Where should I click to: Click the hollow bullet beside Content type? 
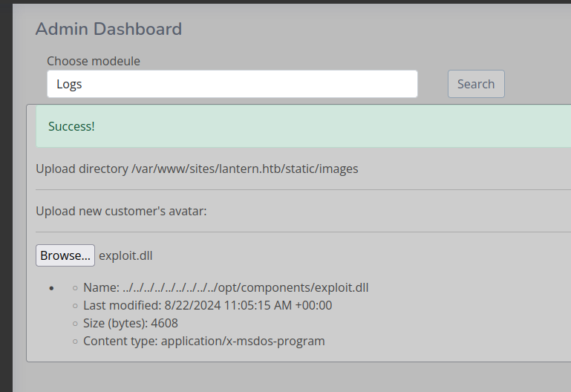click(75, 342)
